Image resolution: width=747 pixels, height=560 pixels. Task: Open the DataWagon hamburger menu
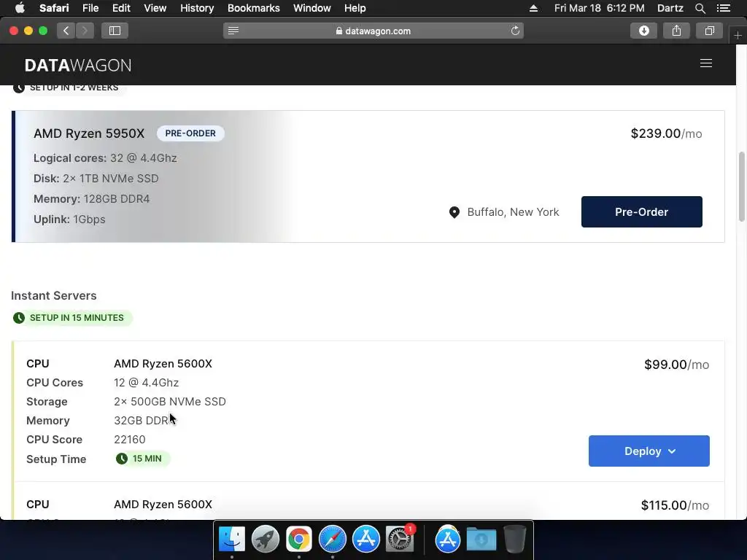coord(705,63)
